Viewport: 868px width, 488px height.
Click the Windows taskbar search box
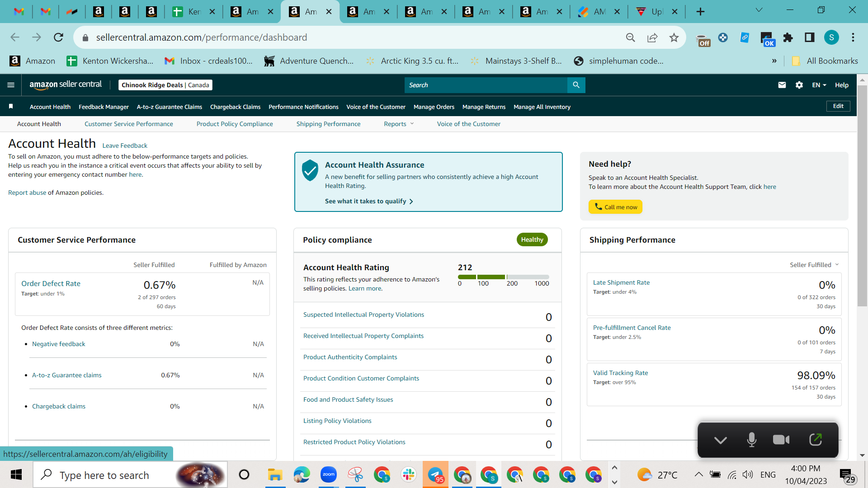[x=130, y=475]
